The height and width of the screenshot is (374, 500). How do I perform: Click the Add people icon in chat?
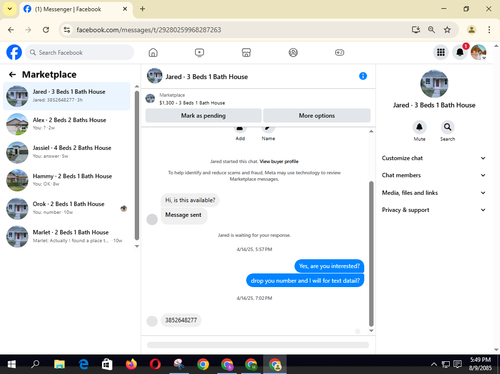pyautogui.click(x=240, y=129)
